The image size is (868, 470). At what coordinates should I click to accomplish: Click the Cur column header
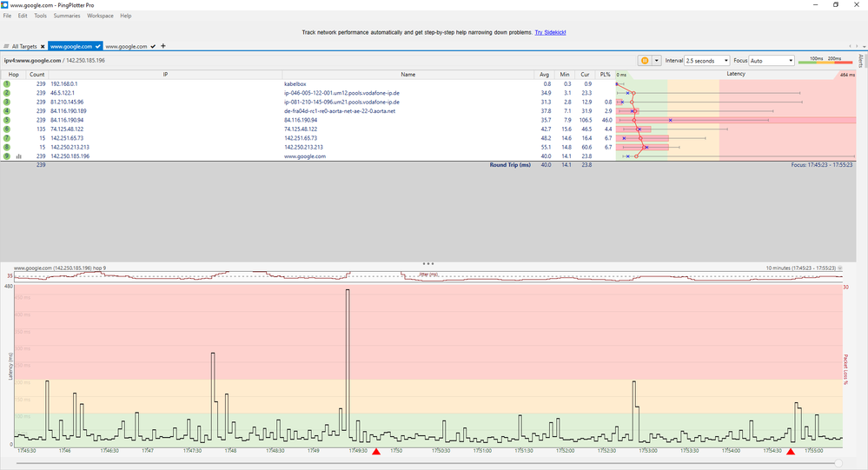click(585, 74)
